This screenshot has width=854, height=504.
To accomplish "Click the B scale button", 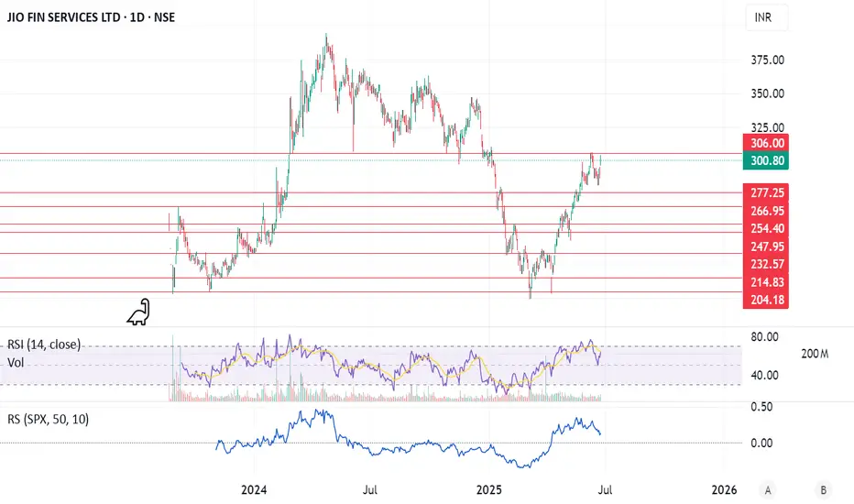I will point(823,490).
